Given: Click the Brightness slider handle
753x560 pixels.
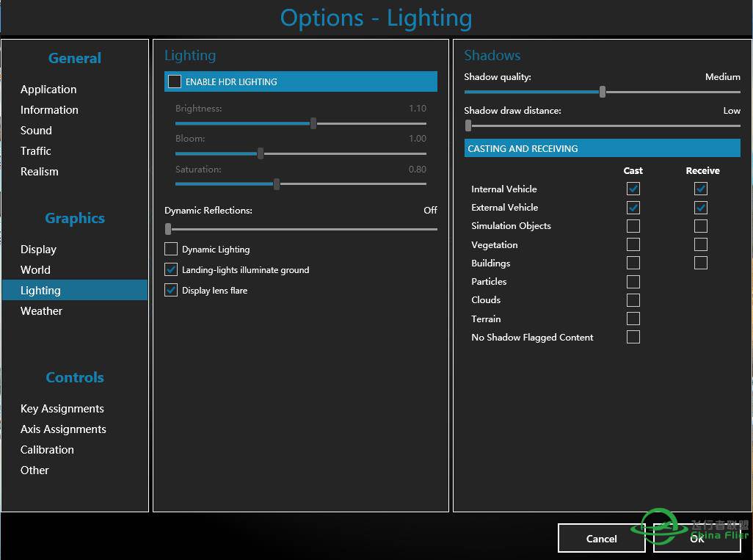Looking at the screenshot, I should [x=313, y=123].
